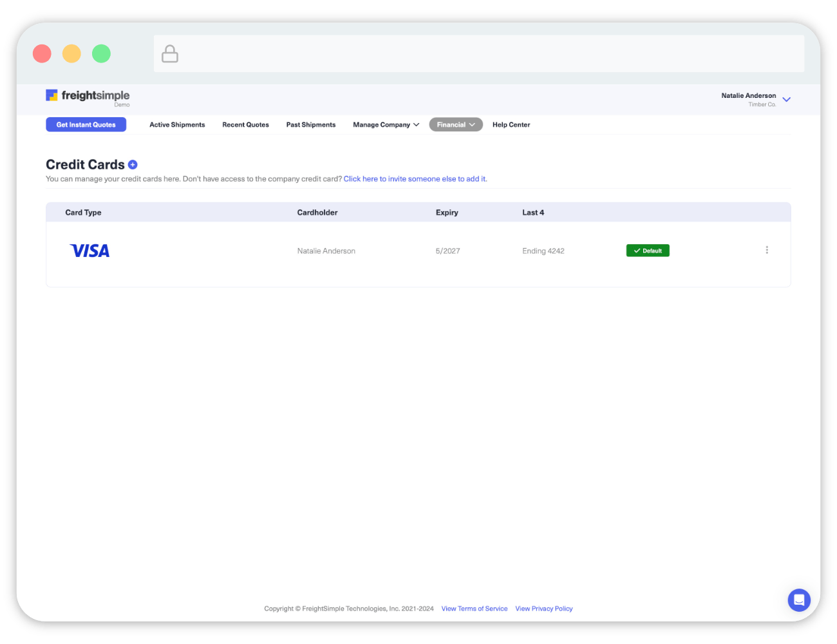Open View Terms of Service link
This screenshot has height=644, width=837.
[x=474, y=609]
